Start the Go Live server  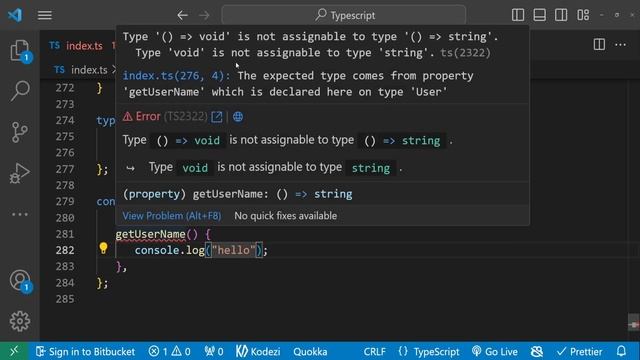click(495, 351)
